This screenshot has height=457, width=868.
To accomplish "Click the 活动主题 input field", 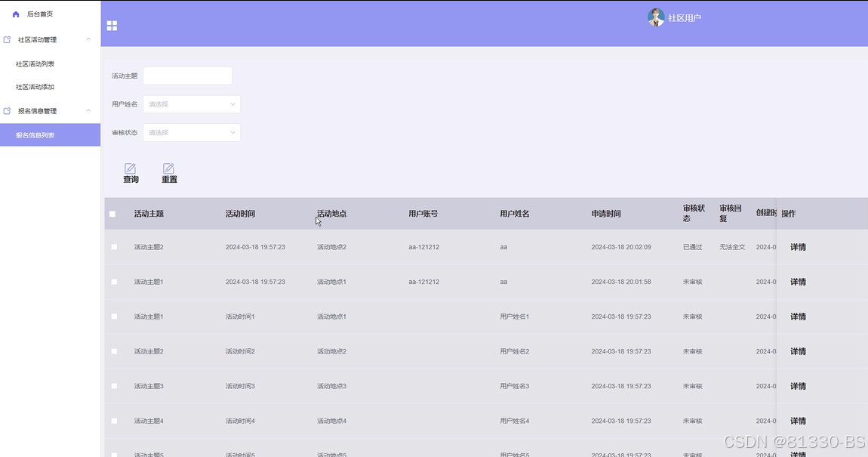I will pyautogui.click(x=188, y=76).
